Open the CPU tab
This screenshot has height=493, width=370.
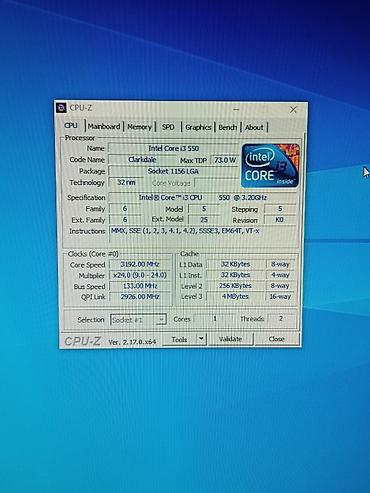[71, 126]
